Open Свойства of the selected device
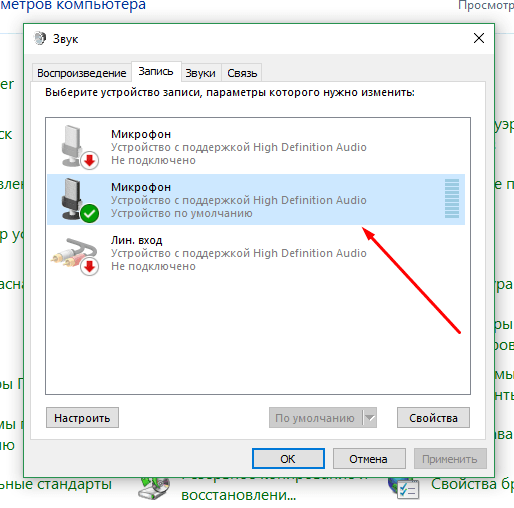This screenshot has width=514, height=508. [x=433, y=418]
